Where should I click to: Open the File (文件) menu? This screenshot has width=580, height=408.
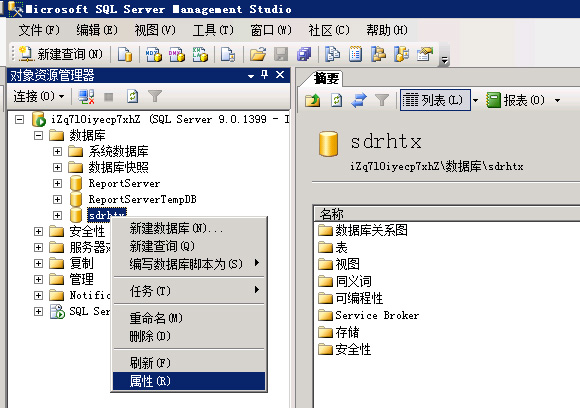39,30
